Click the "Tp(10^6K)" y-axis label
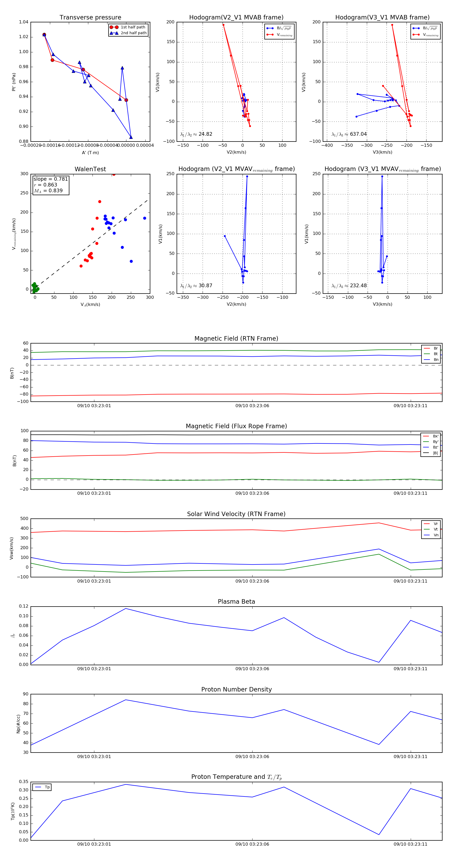Image resolution: width=473 pixels, height=868 pixels. (x=13, y=811)
